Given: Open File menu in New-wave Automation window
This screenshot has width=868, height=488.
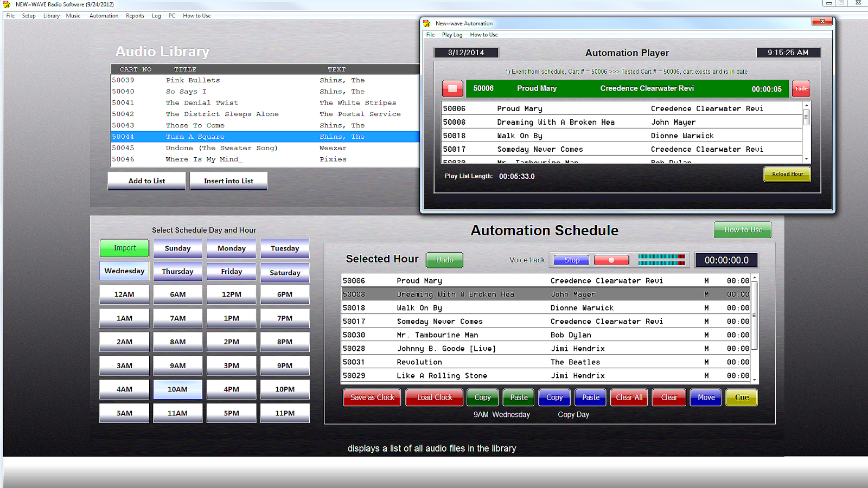Looking at the screenshot, I should click(x=430, y=35).
